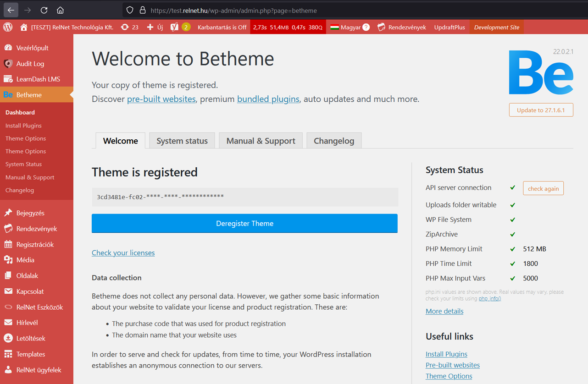Click the Audit Log shield icon
The image size is (588, 384).
pos(8,64)
